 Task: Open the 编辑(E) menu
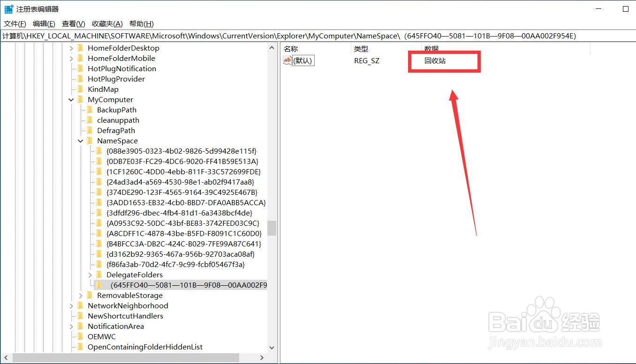[44, 24]
